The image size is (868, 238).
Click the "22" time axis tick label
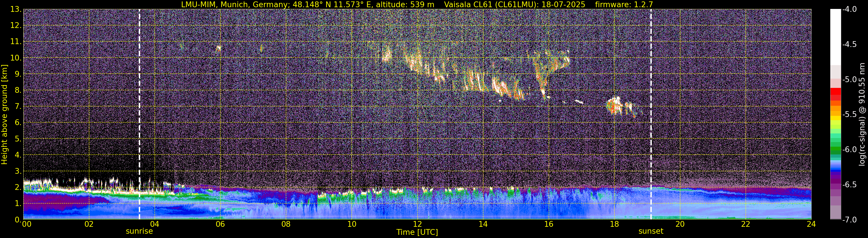point(746,224)
